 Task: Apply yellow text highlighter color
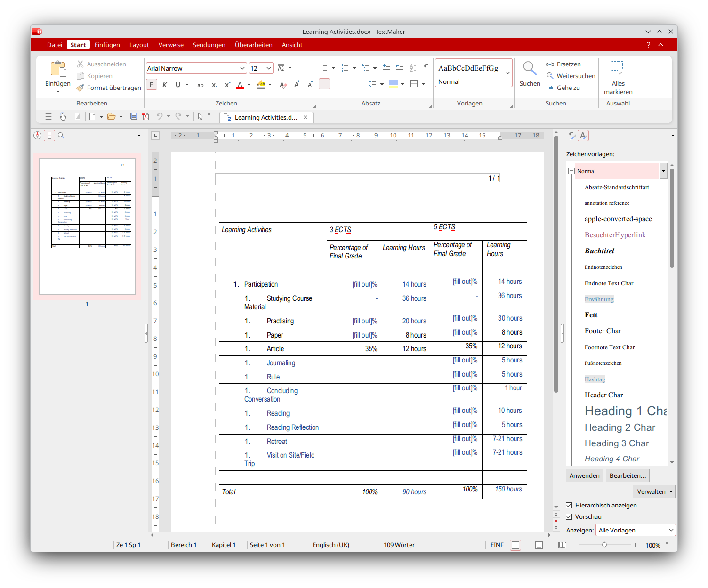[261, 85]
